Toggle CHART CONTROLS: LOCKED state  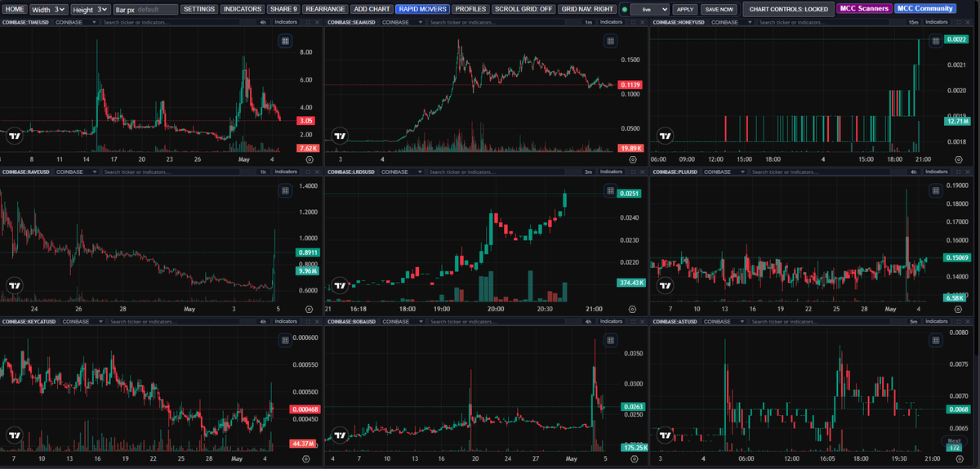pyautogui.click(x=789, y=9)
